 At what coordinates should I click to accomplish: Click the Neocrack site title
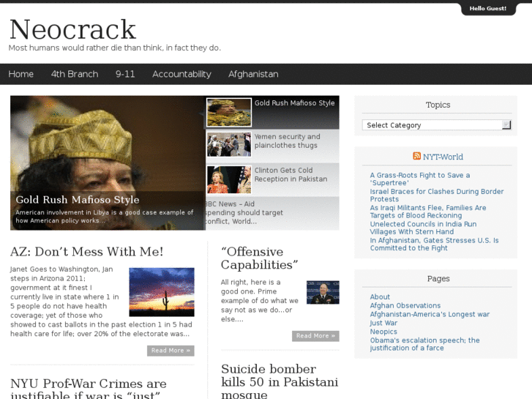[x=73, y=29]
